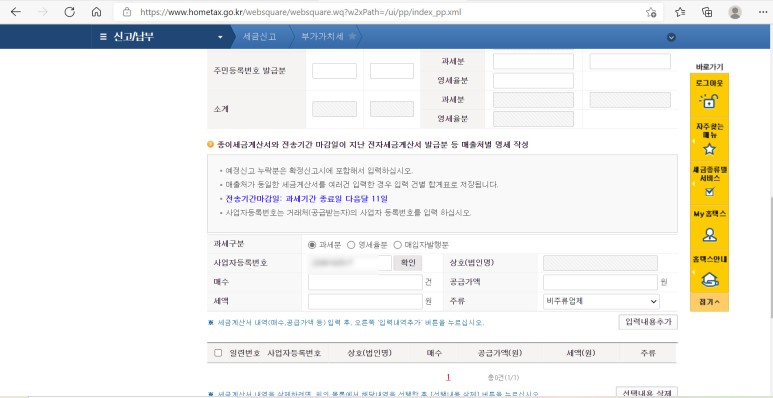Viewport: 773px width, 398px height.
Task: Click the 선택내용 삭제 button
Action: [x=647, y=393]
